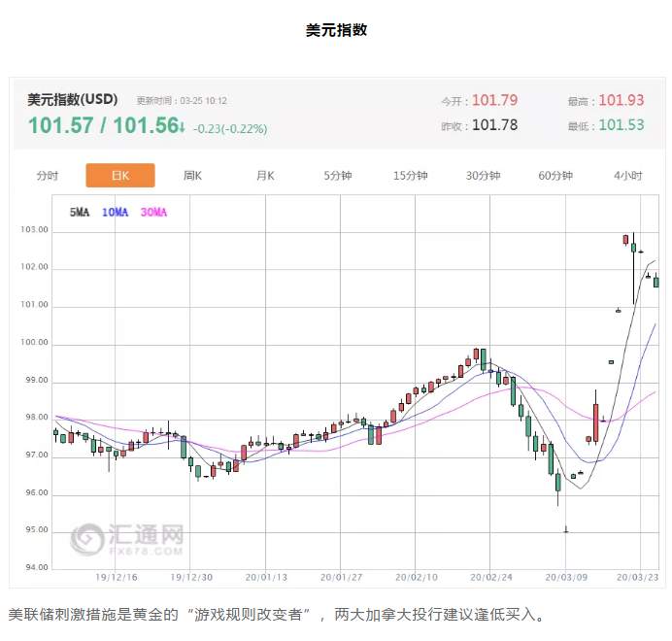The image size is (672, 641).
Task: Click the 20/01/13 date axis label
Action: pyautogui.click(x=266, y=578)
